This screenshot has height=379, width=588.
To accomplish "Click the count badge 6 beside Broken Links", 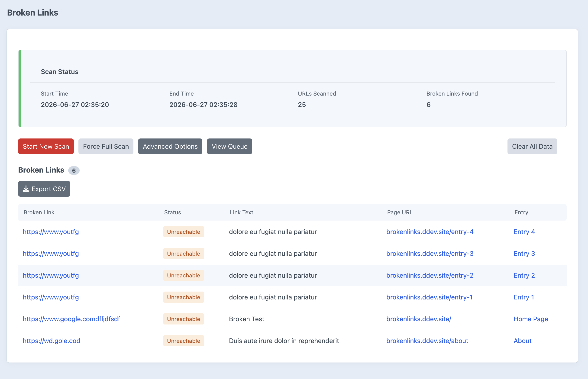I will (74, 170).
